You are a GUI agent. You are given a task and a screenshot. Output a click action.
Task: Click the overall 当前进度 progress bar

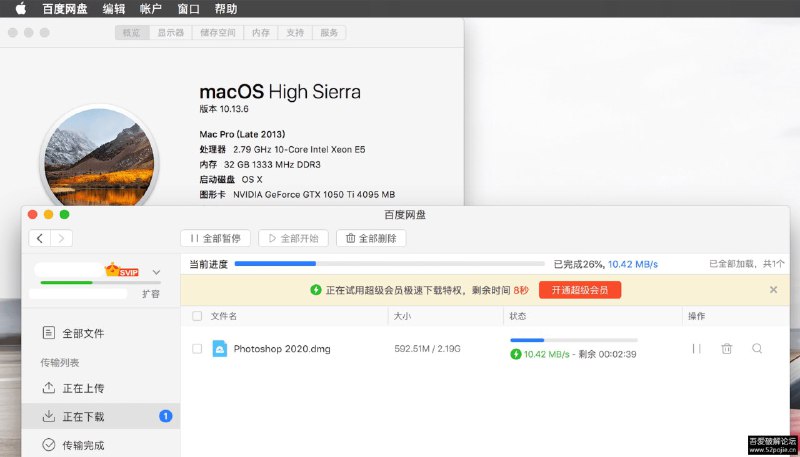click(389, 264)
